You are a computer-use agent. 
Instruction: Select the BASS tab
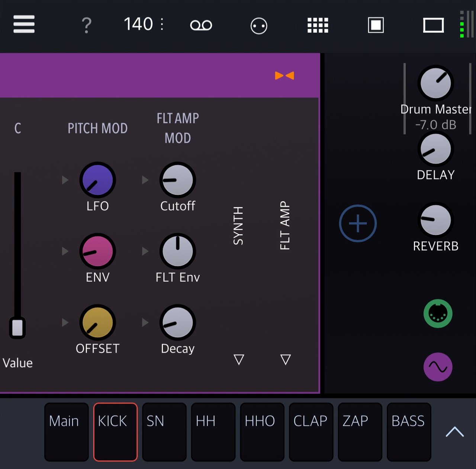[409, 432]
